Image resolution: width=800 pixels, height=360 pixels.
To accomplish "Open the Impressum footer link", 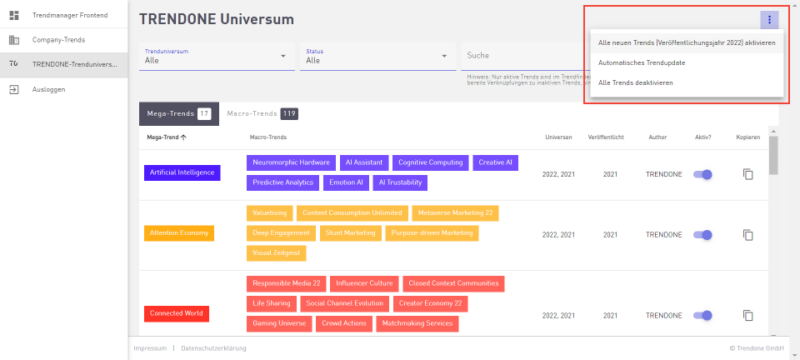I will [x=150, y=348].
